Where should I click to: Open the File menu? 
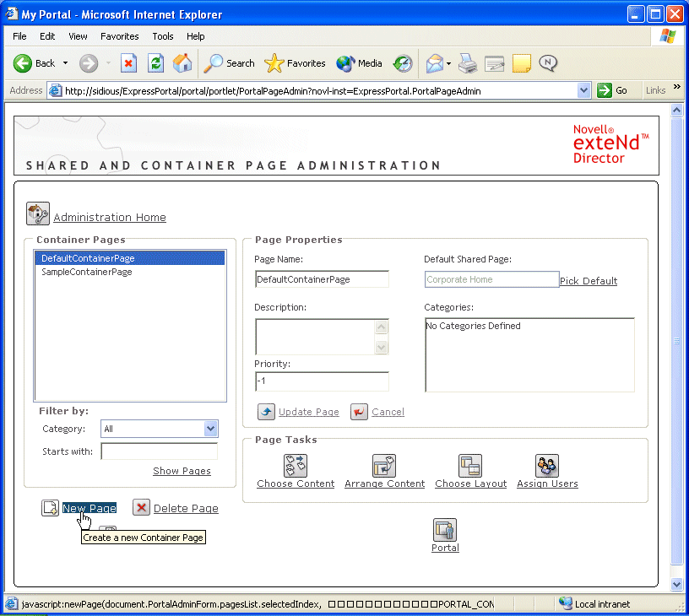(19, 36)
